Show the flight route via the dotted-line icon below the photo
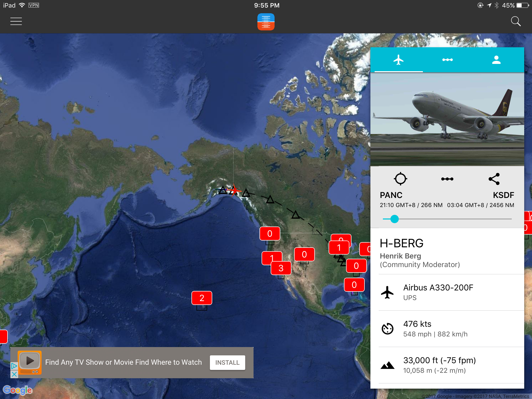Screen dimensions: 532x399 pyautogui.click(x=447, y=179)
